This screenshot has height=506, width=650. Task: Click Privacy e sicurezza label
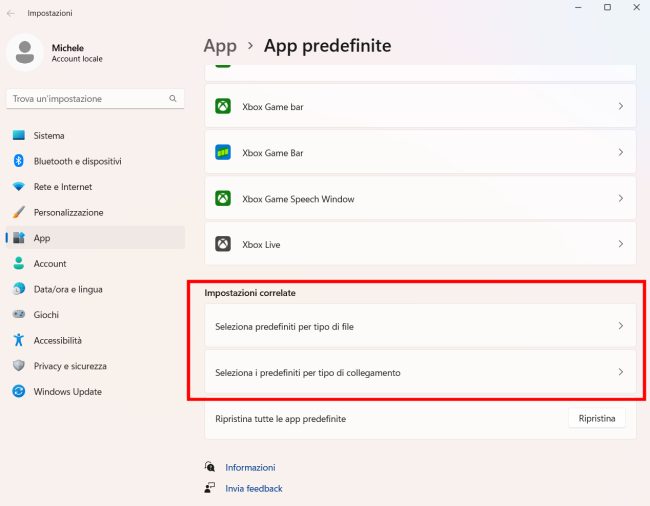click(x=70, y=366)
